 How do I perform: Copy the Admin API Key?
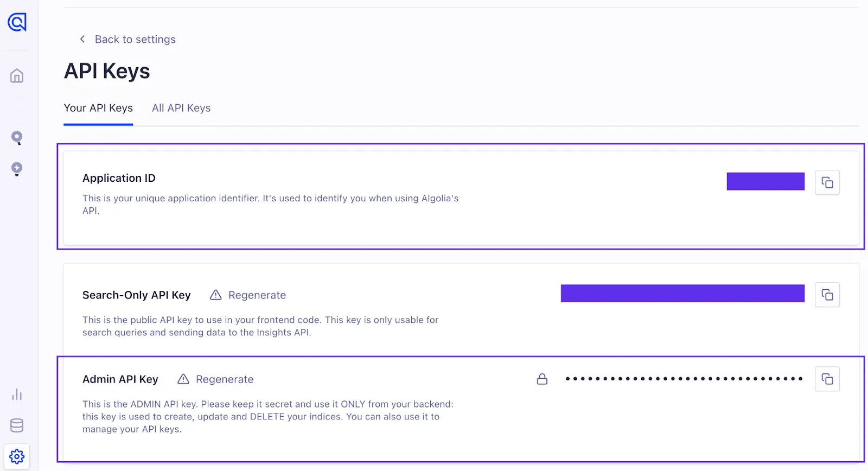click(x=827, y=379)
